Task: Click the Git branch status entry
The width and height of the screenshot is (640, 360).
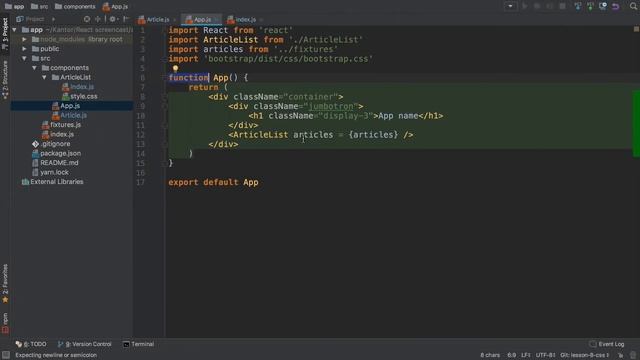Action: [585, 355]
